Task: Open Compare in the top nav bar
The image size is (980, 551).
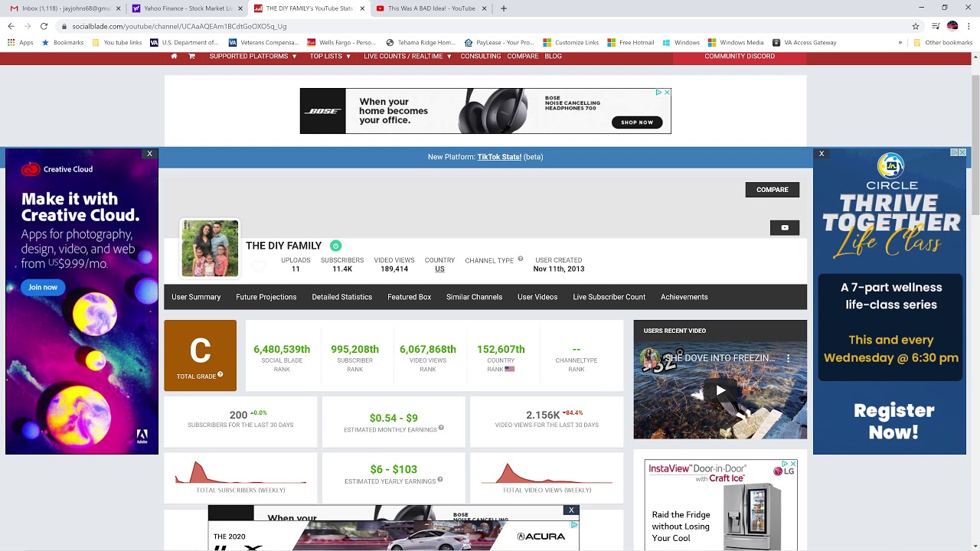Action: [523, 56]
